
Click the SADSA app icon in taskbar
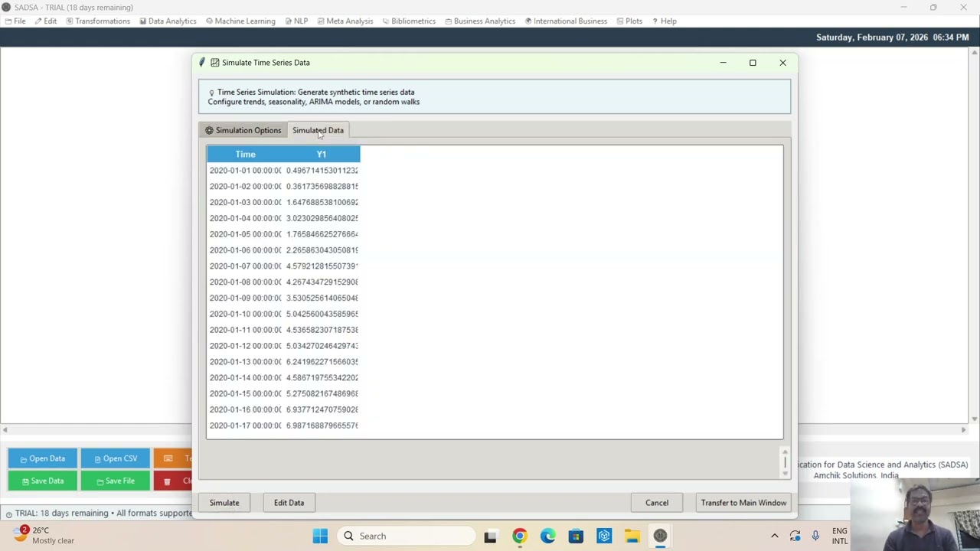pos(660,536)
